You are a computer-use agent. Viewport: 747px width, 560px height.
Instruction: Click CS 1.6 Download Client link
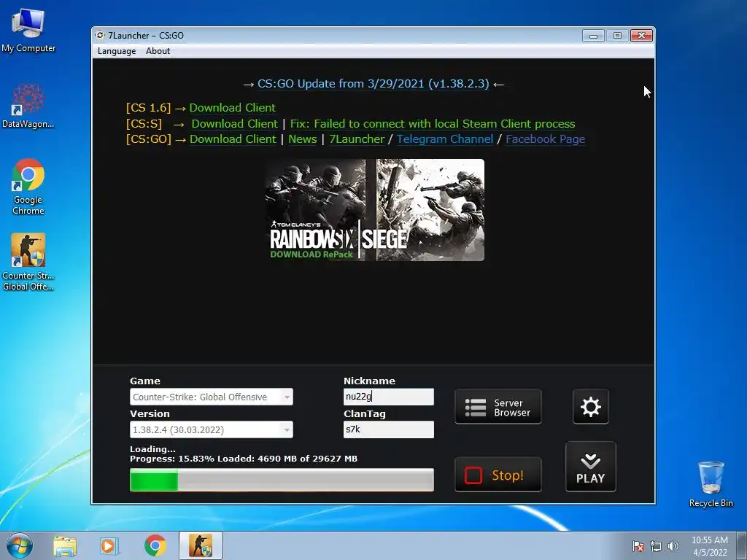[233, 108]
